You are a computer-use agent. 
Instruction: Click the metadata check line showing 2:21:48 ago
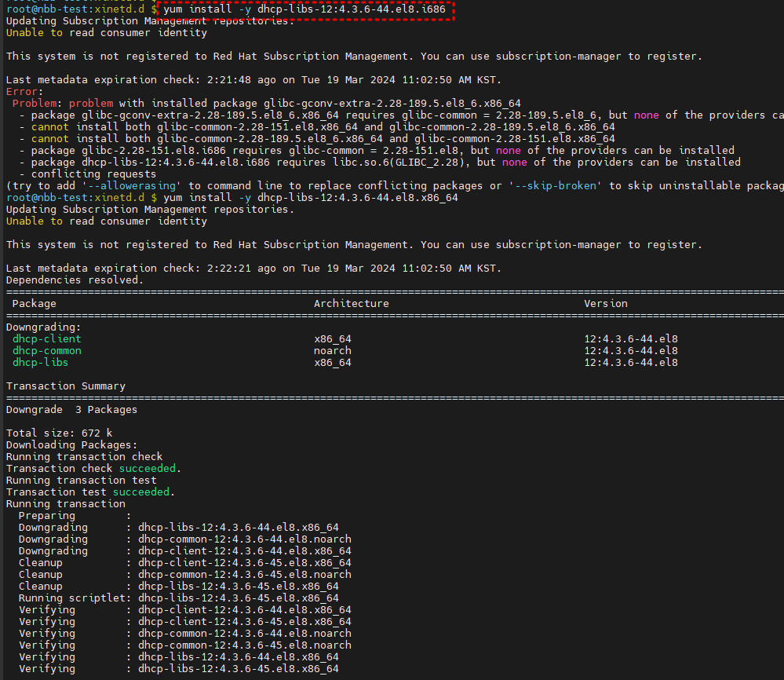(253, 79)
